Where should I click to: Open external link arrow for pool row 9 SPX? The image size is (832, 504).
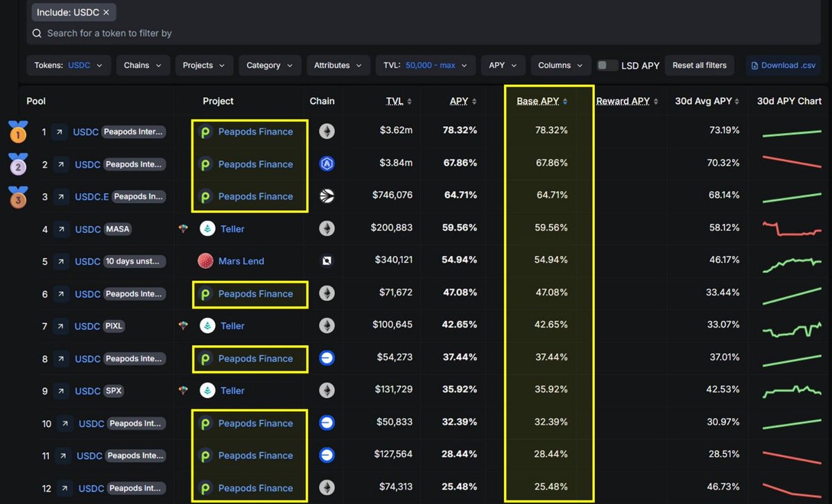click(61, 391)
